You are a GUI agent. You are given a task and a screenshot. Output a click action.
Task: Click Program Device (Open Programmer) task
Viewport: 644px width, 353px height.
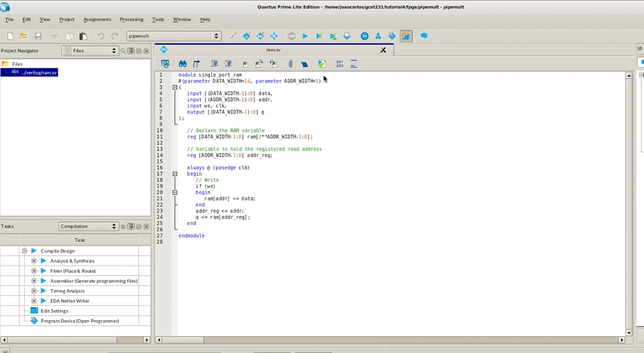tap(79, 321)
